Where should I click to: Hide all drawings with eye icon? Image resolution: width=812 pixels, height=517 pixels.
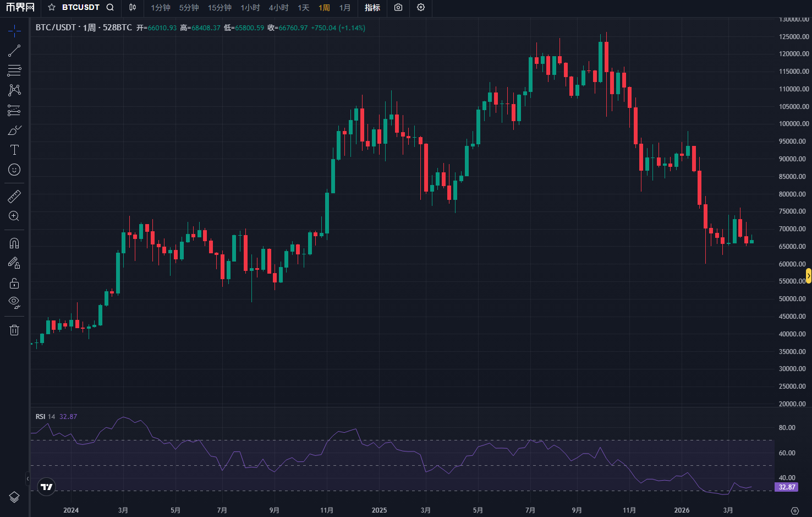coord(14,302)
